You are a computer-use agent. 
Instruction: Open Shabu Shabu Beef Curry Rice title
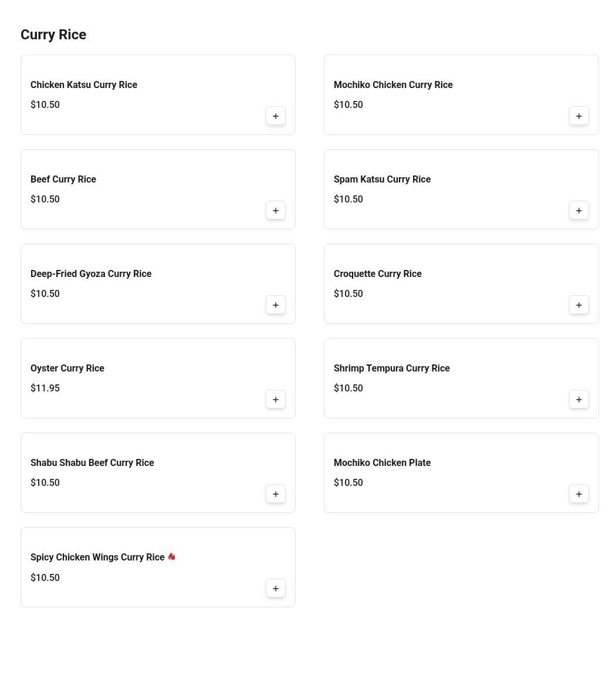point(92,463)
